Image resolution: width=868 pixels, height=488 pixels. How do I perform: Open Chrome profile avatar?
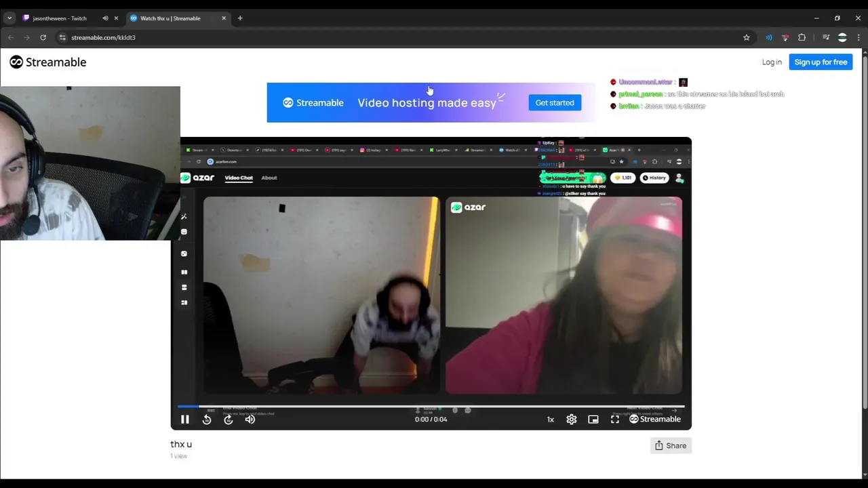coord(842,37)
